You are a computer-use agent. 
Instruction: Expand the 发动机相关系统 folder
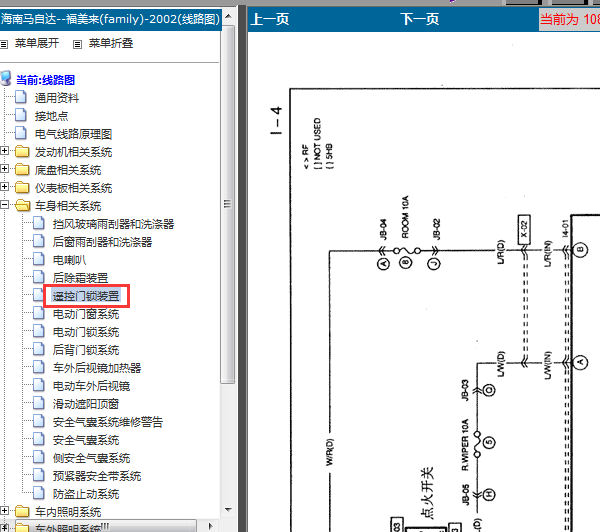coord(4,151)
